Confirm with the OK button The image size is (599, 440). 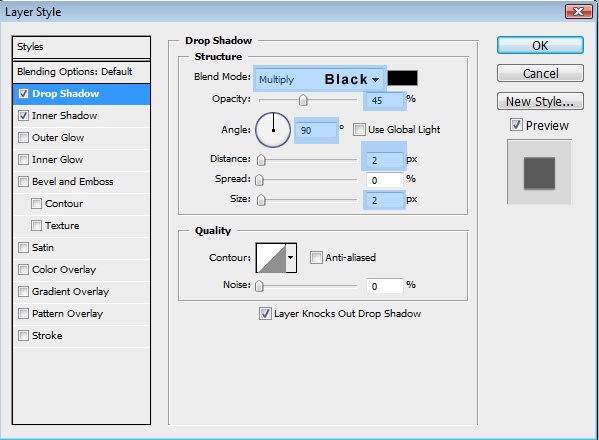540,45
